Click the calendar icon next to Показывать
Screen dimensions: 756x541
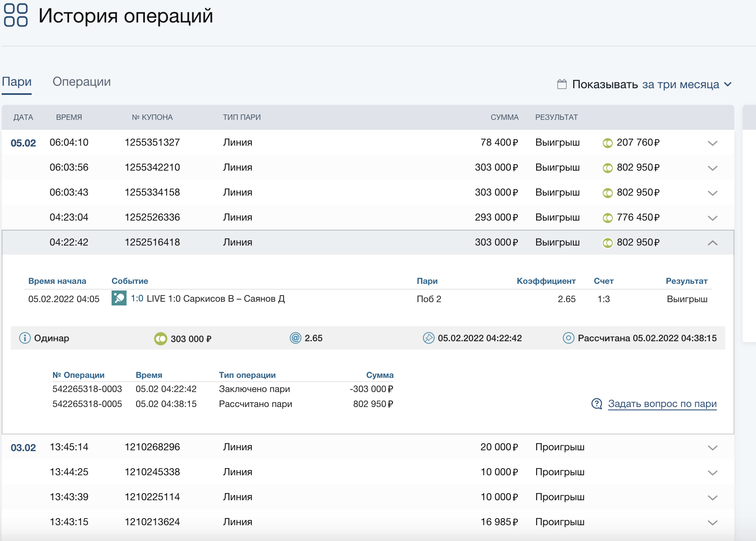[562, 84]
